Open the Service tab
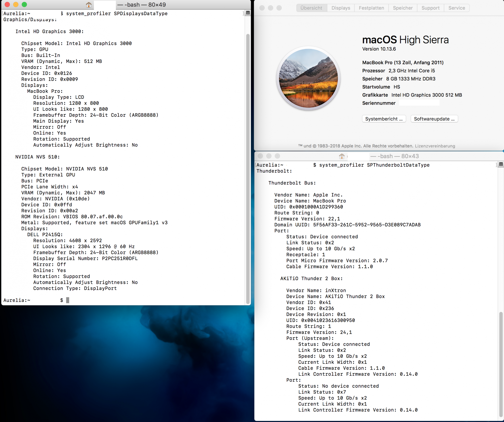Image resolution: width=504 pixels, height=422 pixels. tap(456, 8)
